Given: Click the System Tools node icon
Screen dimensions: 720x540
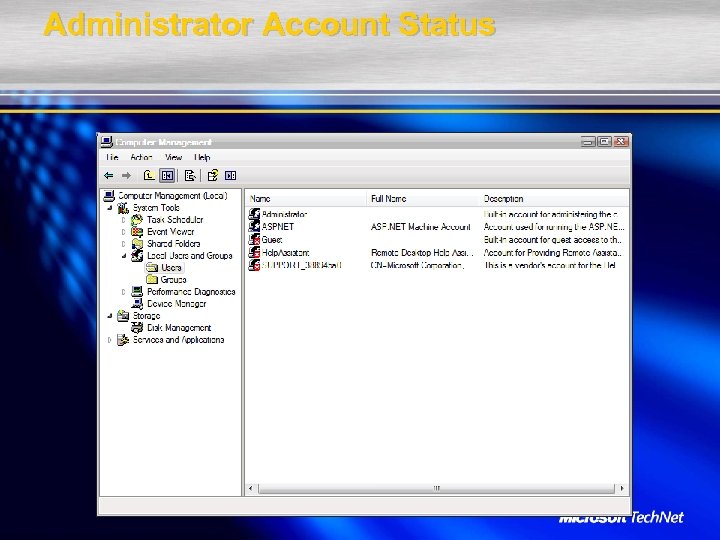Looking at the screenshot, I should pyautogui.click(x=123, y=208).
